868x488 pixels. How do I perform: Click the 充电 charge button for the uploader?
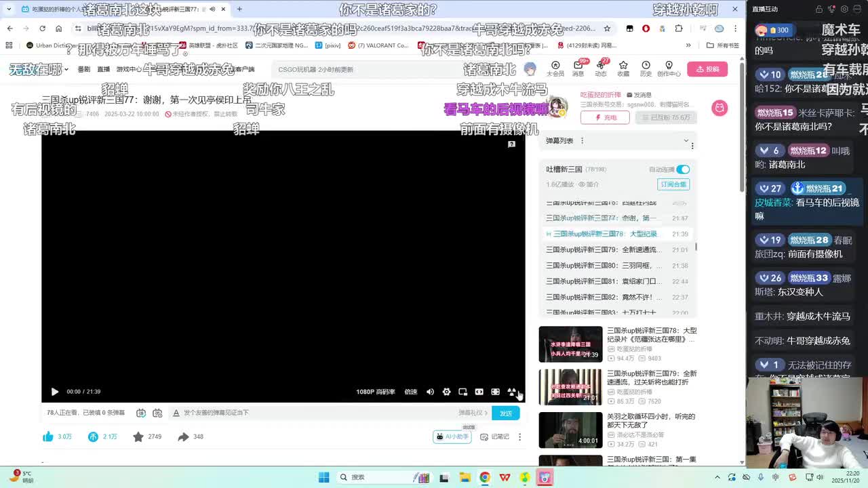605,117
